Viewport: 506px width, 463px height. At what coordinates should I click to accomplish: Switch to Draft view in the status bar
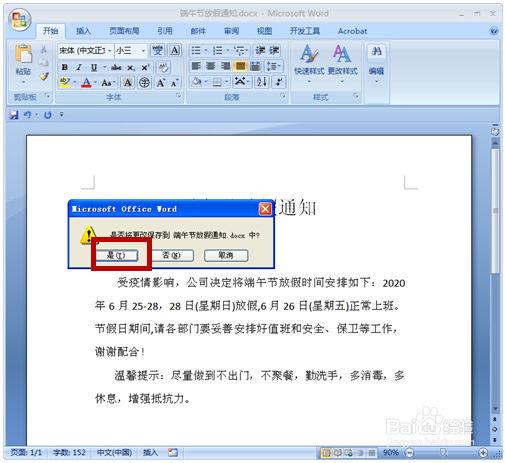(x=372, y=453)
